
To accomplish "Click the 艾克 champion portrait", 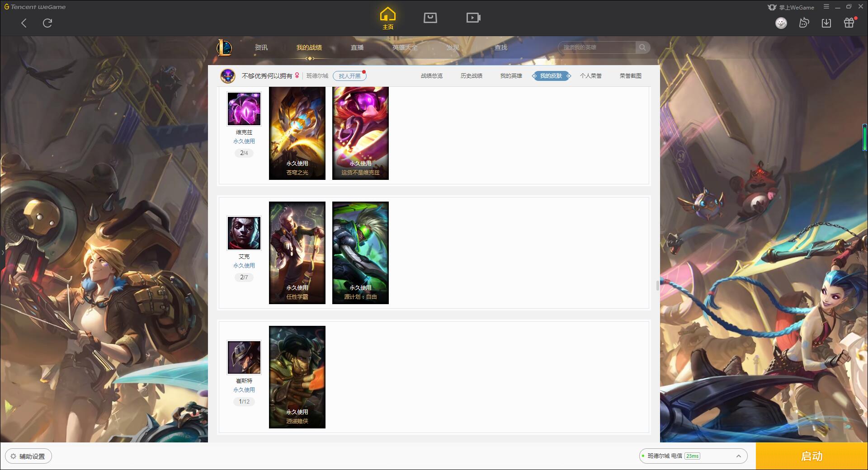I will (244, 233).
